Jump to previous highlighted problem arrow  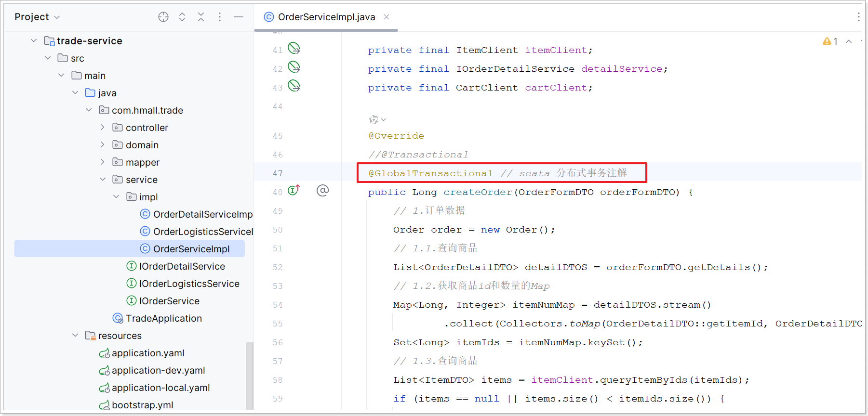coord(849,41)
